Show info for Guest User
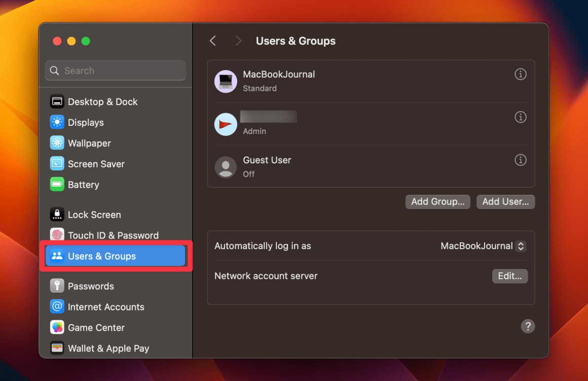588x381 pixels. click(x=521, y=160)
